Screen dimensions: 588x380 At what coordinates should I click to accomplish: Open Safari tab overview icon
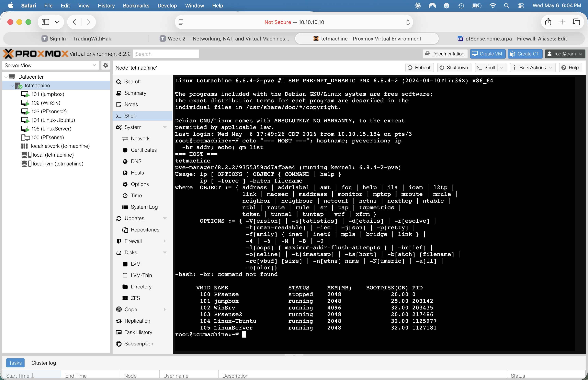click(x=576, y=22)
